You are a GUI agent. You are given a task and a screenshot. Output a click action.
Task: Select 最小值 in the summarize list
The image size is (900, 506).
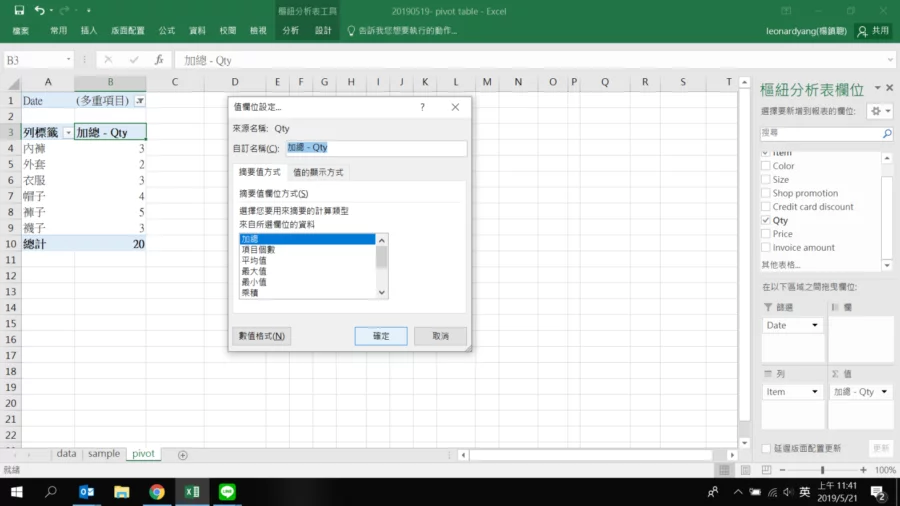pos(307,282)
